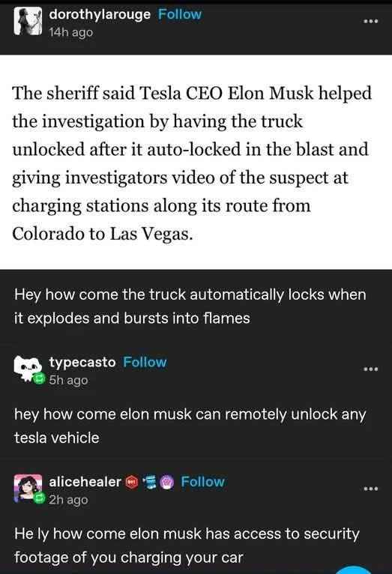Screen dimensions: 392x574
Task: Open the 5h ago reblog timestamp
Action: [68, 380]
